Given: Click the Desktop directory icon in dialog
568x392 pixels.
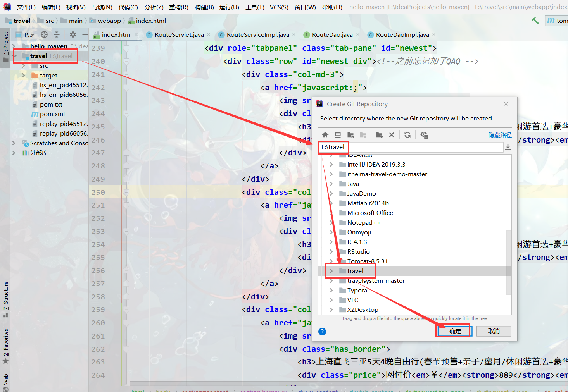Looking at the screenshot, I should [338, 135].
